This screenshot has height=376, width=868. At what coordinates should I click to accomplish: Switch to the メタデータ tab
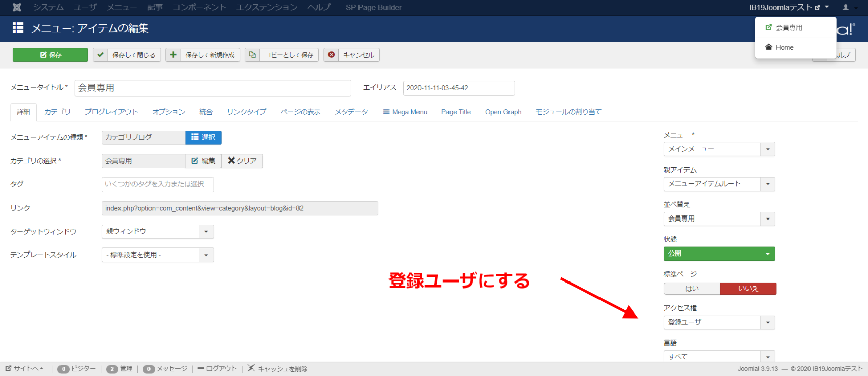tap(351, 112)
